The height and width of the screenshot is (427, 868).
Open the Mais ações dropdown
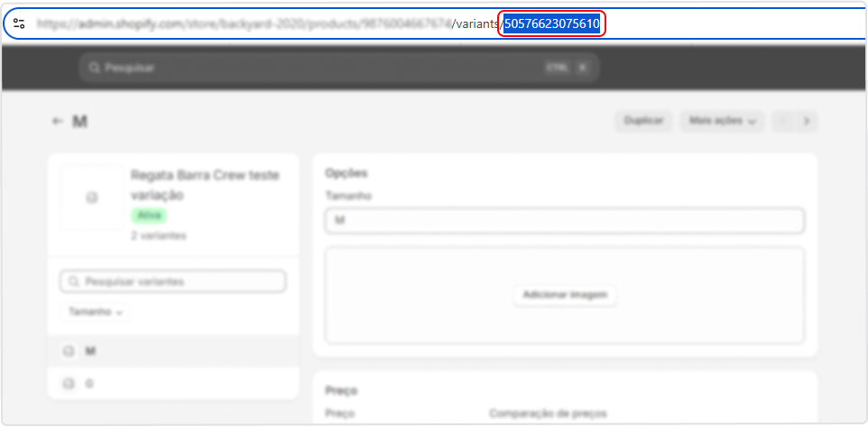tap(722, 121)
